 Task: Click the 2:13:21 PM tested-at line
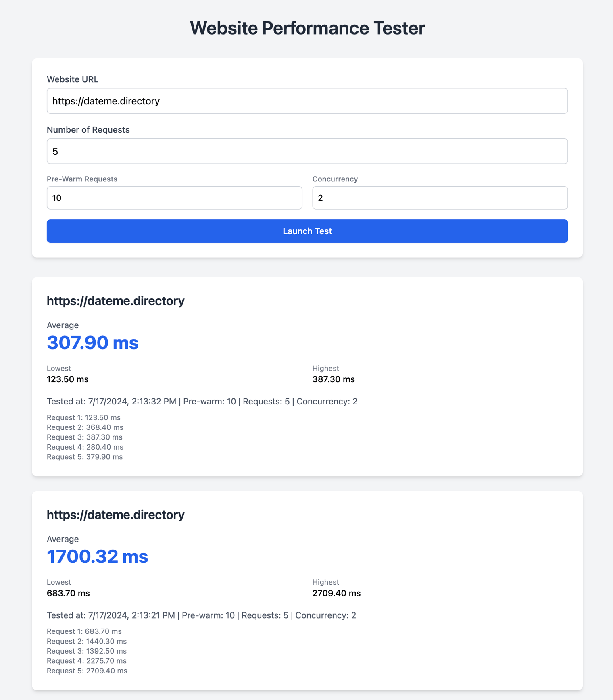[x=201, y=615]
